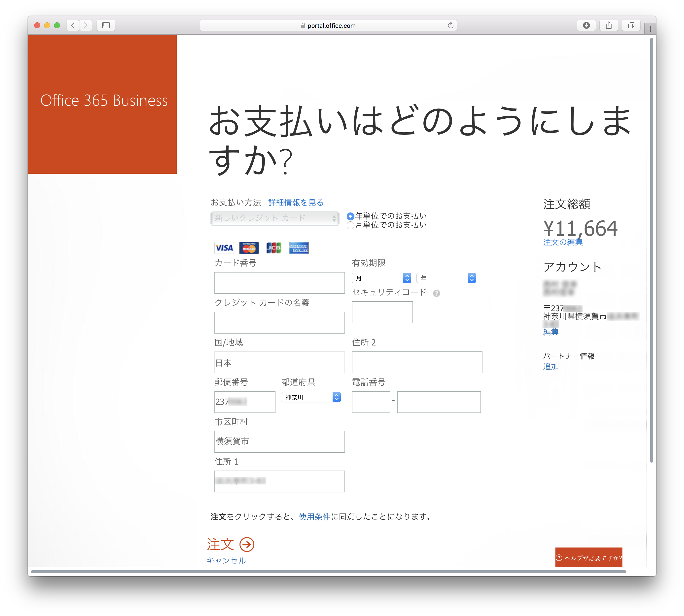Click the portal.office.com address bar
Screen dimensions: 684x616
pyautogui.click(x=328, y=25)
